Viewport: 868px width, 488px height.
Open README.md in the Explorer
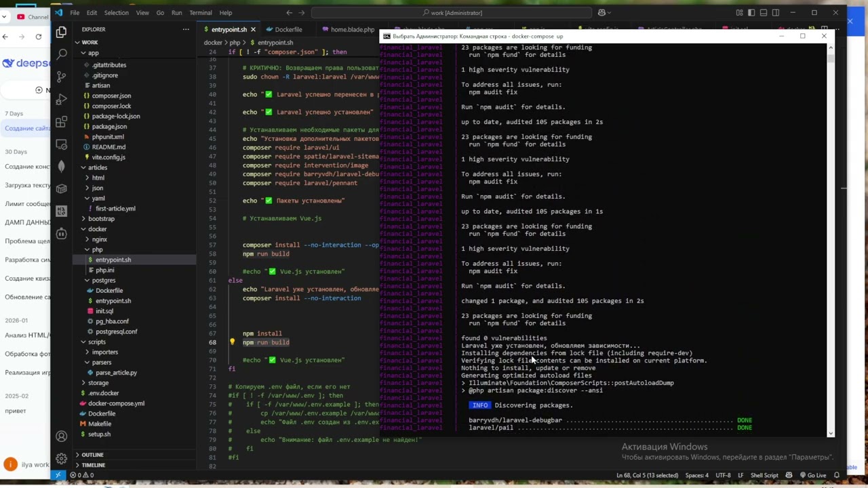(x=109, y=147)
